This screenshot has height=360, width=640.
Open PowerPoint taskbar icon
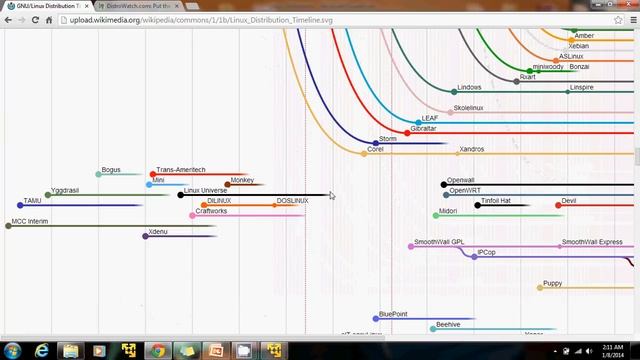[x=216, y=351]
